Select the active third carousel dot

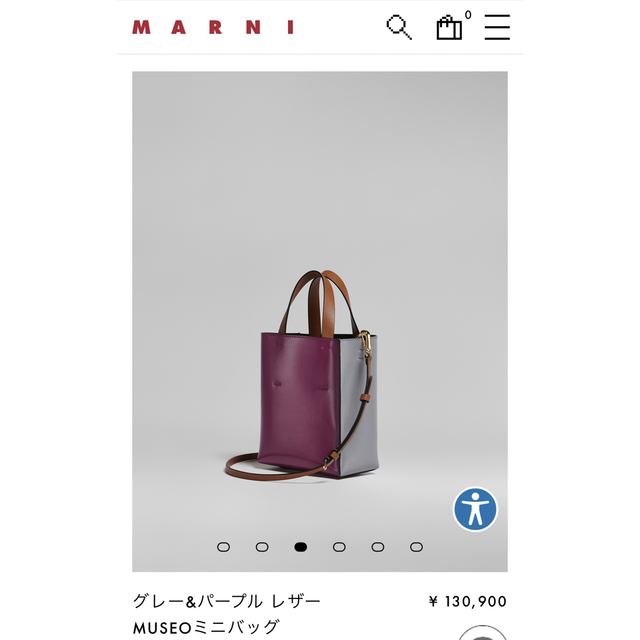coord(300,547)
